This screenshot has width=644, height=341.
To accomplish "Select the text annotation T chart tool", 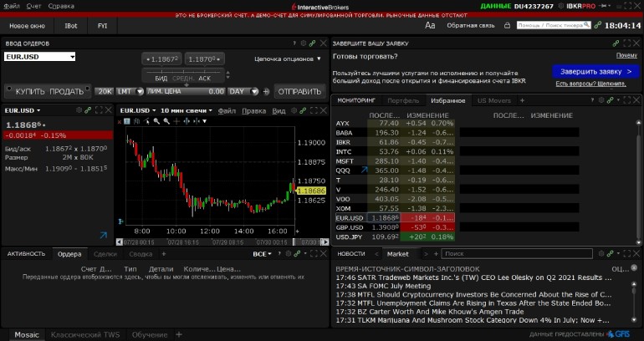I will tap(127, 121).
